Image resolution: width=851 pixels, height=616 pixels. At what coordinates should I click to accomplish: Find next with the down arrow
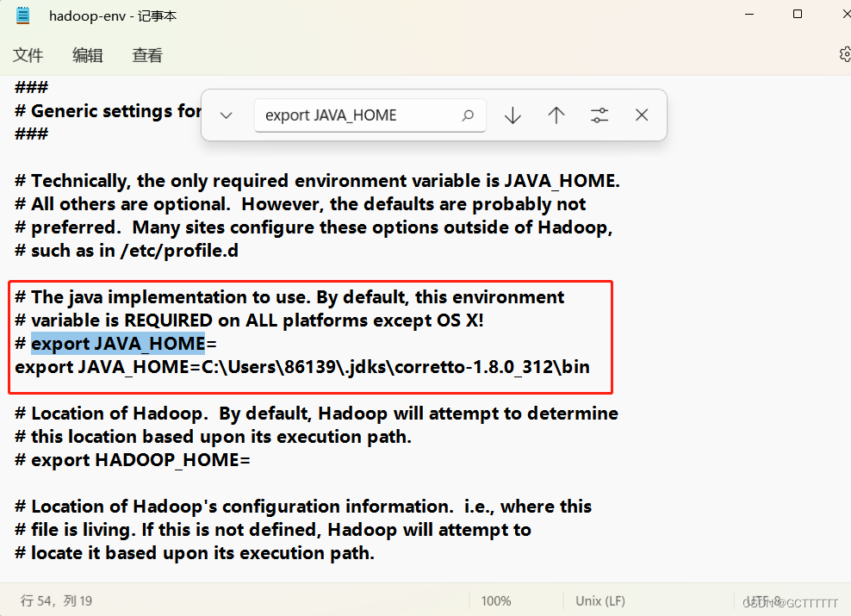[x=512, y=115]
